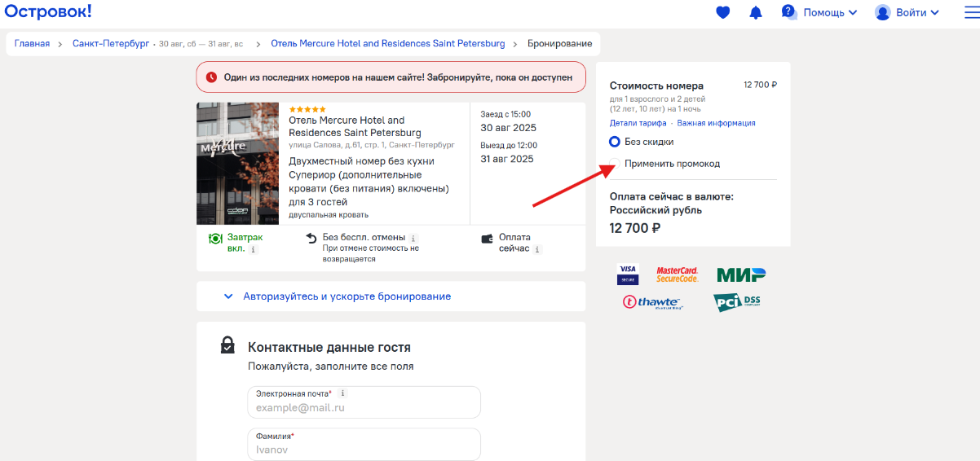Viewport: 980px width, 461px height.
Task: Click the thawte security logo
Action: 652,302
